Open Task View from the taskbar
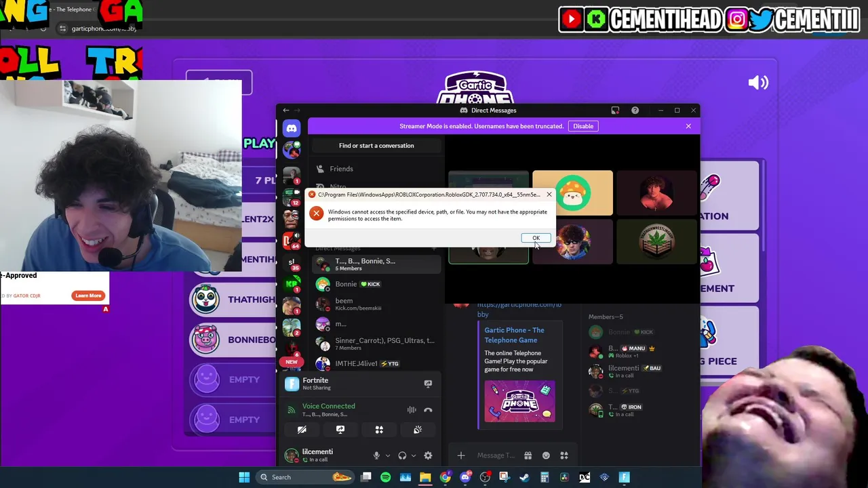868x488 pixels. [x=366, y=477]
